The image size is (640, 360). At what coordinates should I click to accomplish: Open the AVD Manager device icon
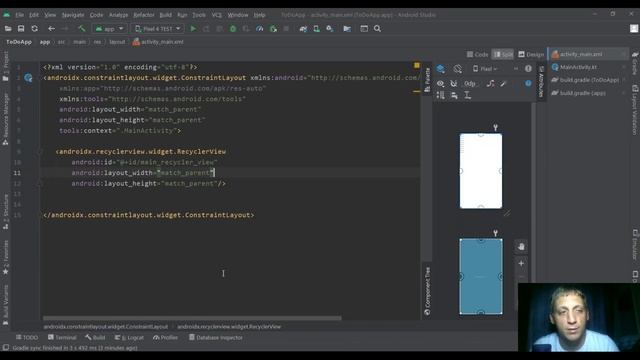click(316, 29)
